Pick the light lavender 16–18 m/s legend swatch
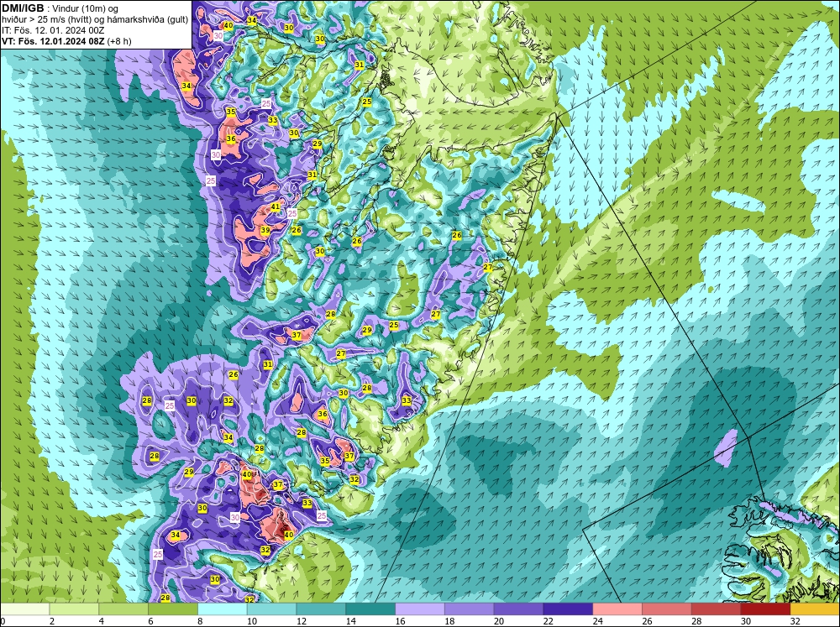 click(x=420, y=609)
